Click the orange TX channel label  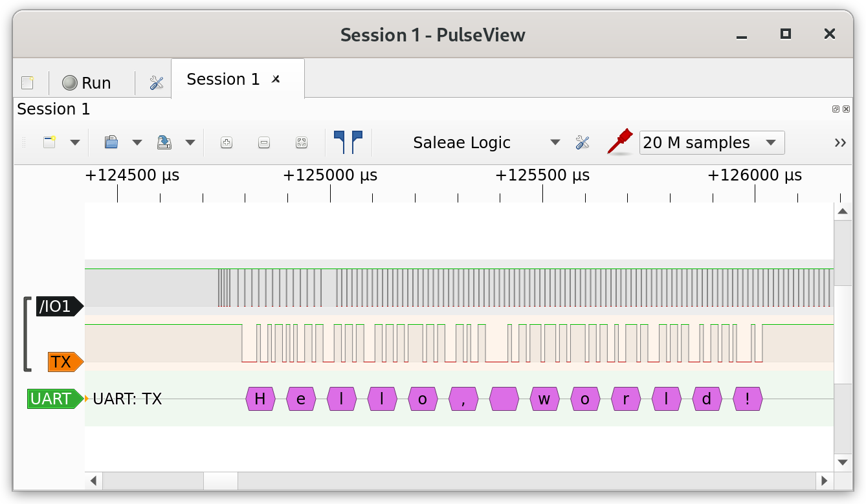pyautogui.click(x=62, y=362)
